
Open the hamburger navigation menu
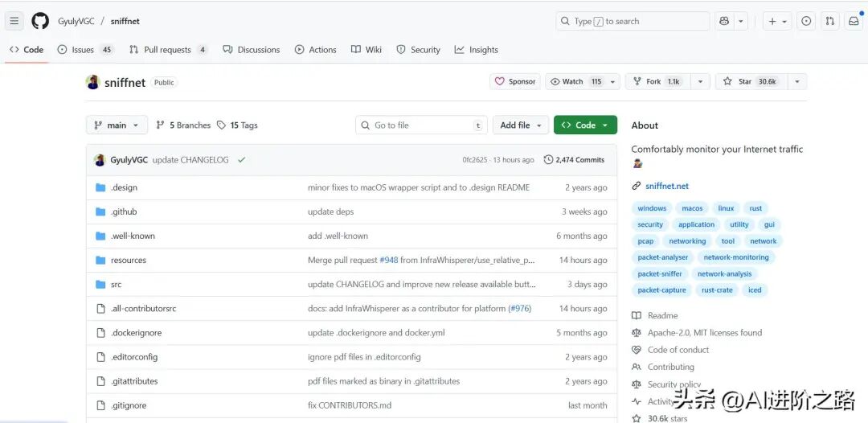pyautogui.click(x=14, y=21)
